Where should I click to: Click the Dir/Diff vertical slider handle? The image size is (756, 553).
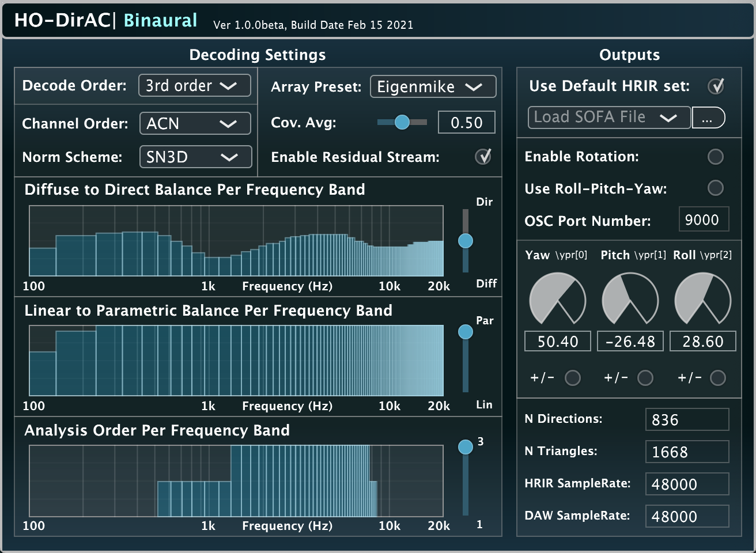click(466, 241)
